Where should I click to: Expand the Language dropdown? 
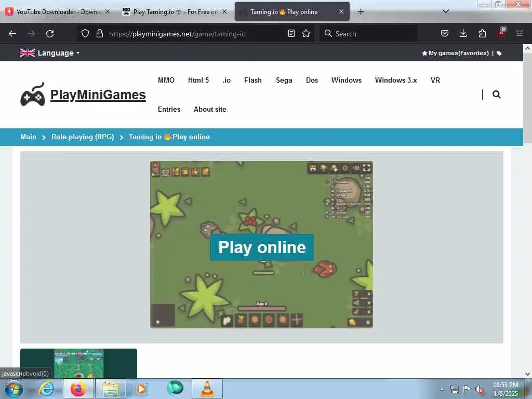(49, 53)
